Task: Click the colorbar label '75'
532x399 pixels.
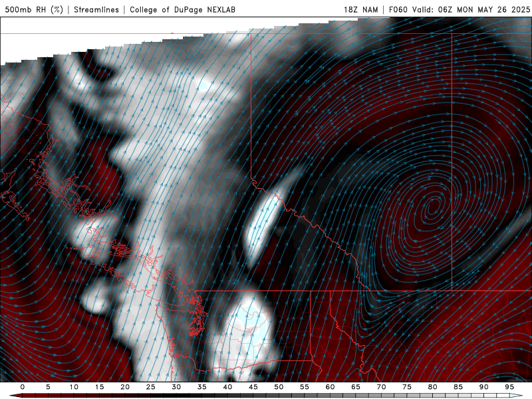Action: [x=407, y=387]
